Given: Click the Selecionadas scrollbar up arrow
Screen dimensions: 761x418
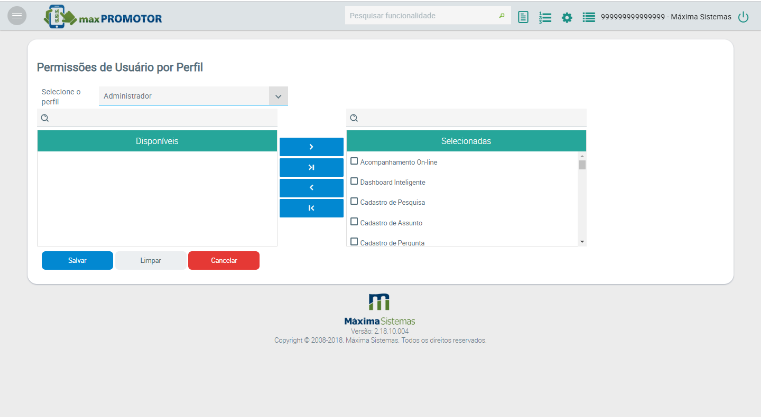Looking at the screenshot, I should [582, 156].
